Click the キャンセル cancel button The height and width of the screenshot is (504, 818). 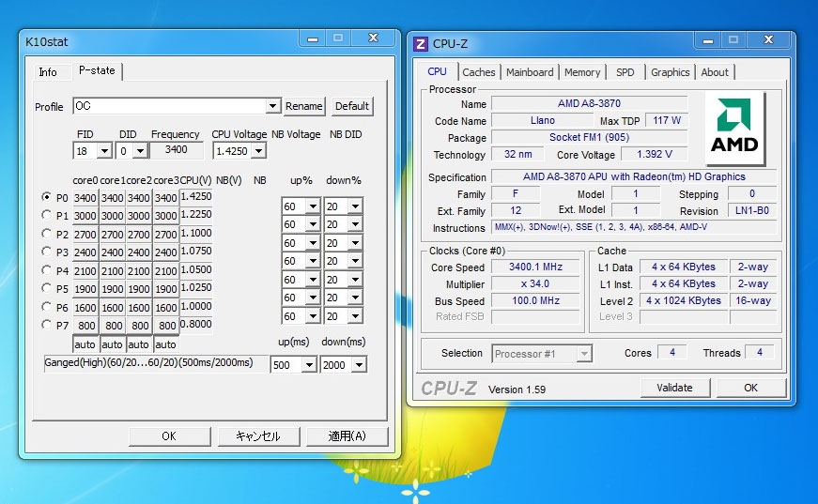pyautogui.click(x=257, y=436)
